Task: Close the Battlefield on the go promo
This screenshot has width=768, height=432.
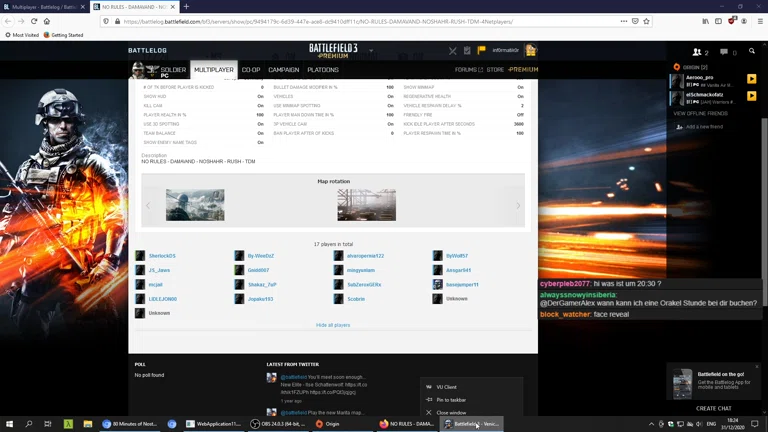Action: click(757, 367)
